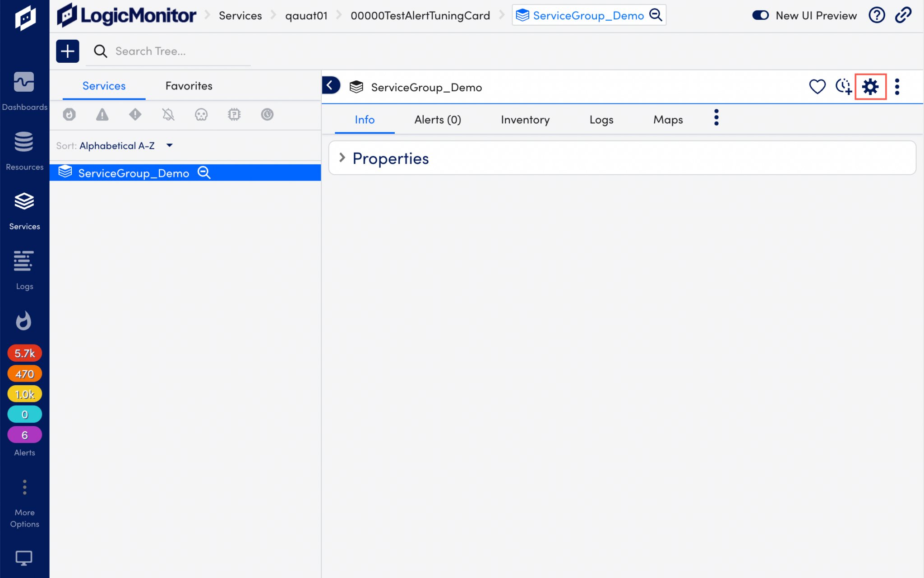Select the Logs icon in the left sidebar
This screenshot has width=924, height=578.
click(x=24, y=261)
